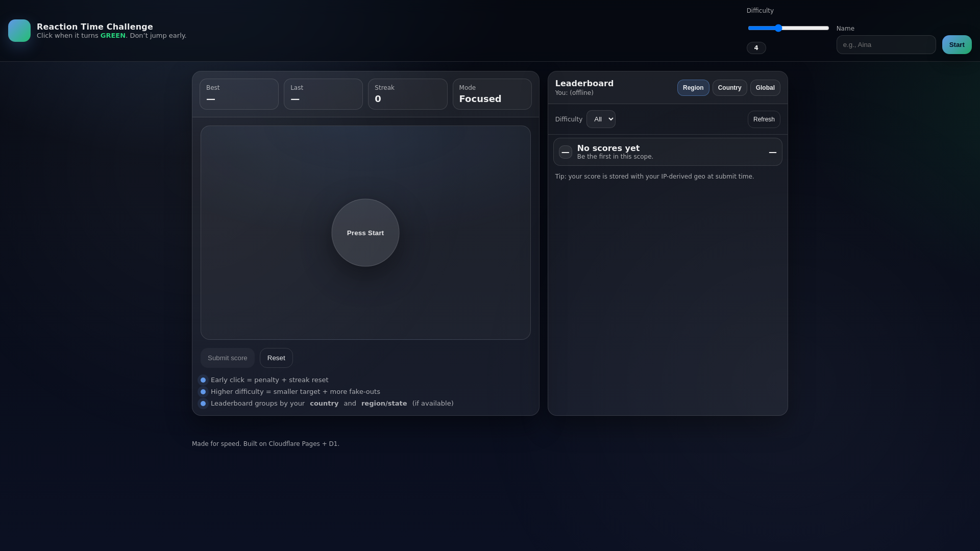Click the Streak stat card
Screen dimensions: 980x551
[408, 94]
